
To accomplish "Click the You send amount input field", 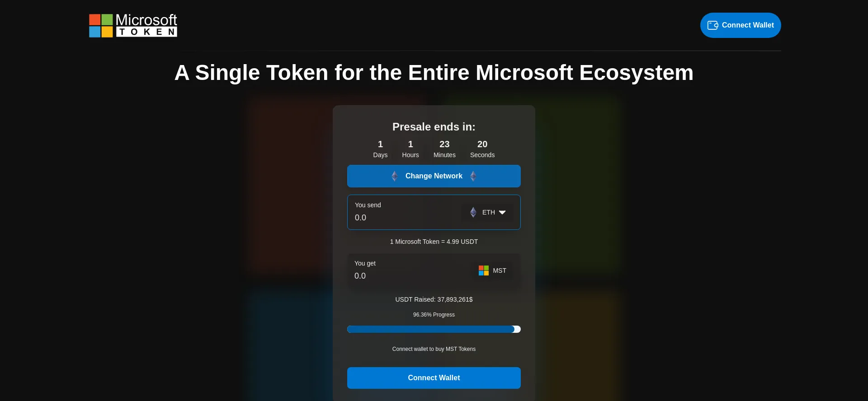I will point(402,218).
